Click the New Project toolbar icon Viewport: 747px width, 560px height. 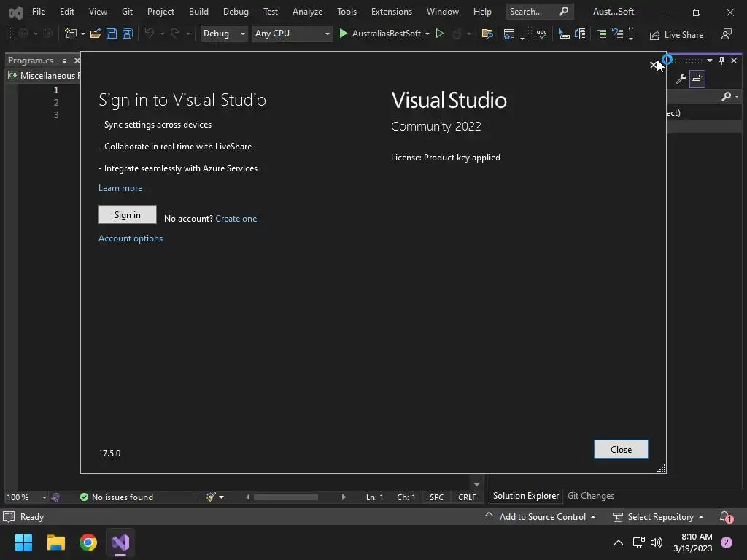(71, 34)
